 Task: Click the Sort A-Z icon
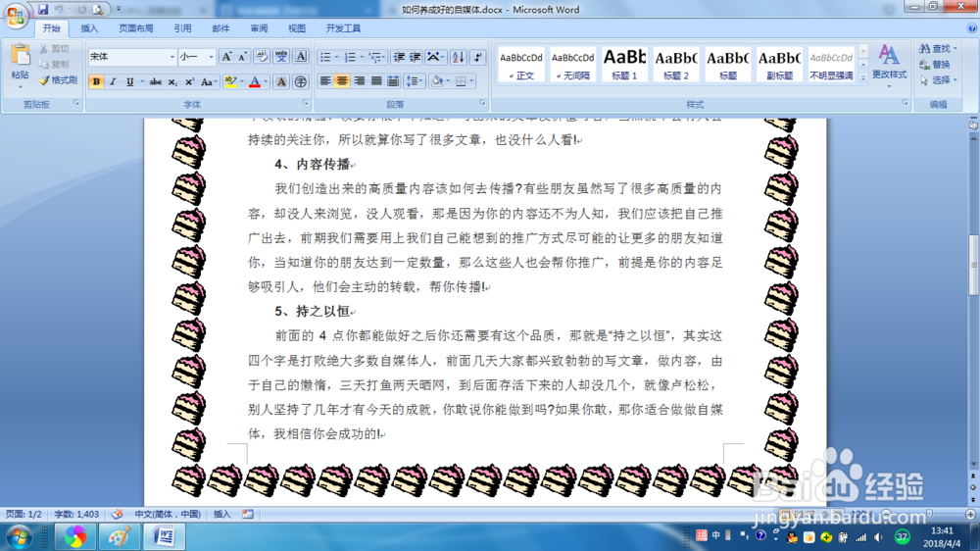click(x=458, y=57)
